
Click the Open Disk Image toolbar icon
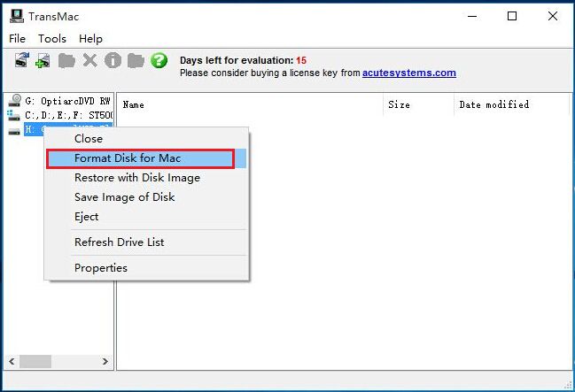pos(22,60)
